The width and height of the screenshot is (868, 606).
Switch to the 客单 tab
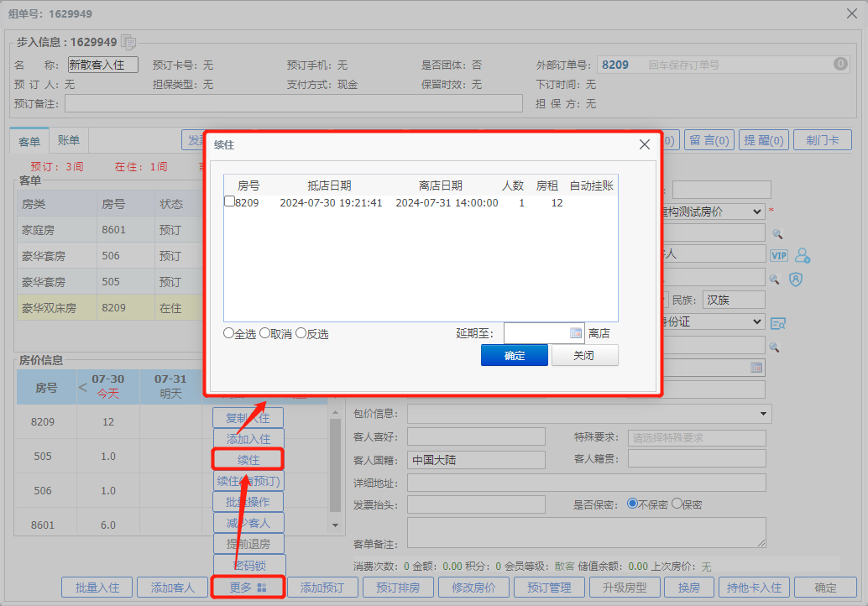pos(29,142)
